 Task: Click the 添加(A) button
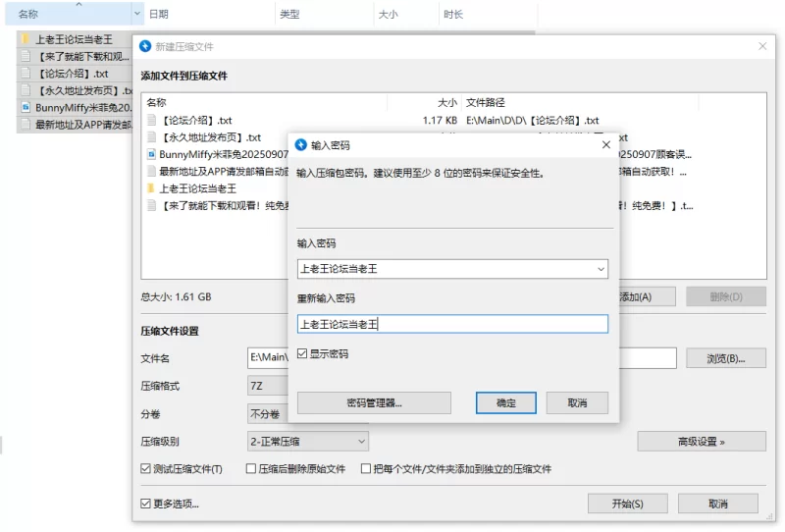tap(647, 296)
